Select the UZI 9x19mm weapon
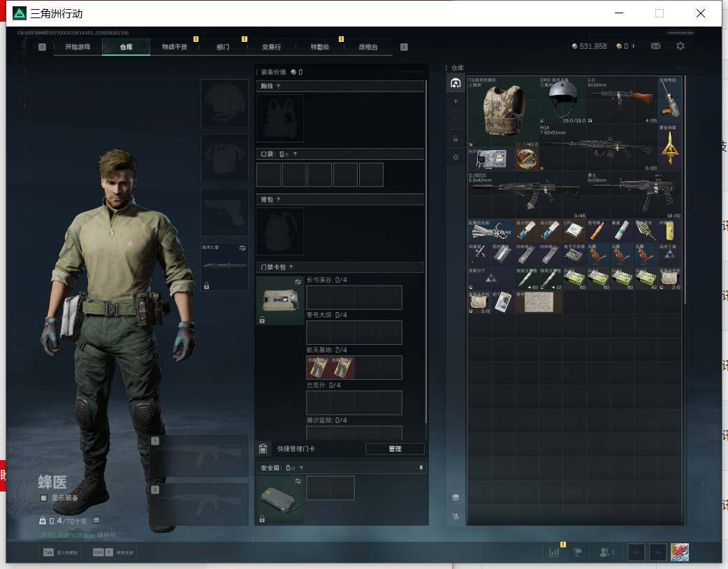Viewport: 728px width, 569px height. (x=622, y=101)
